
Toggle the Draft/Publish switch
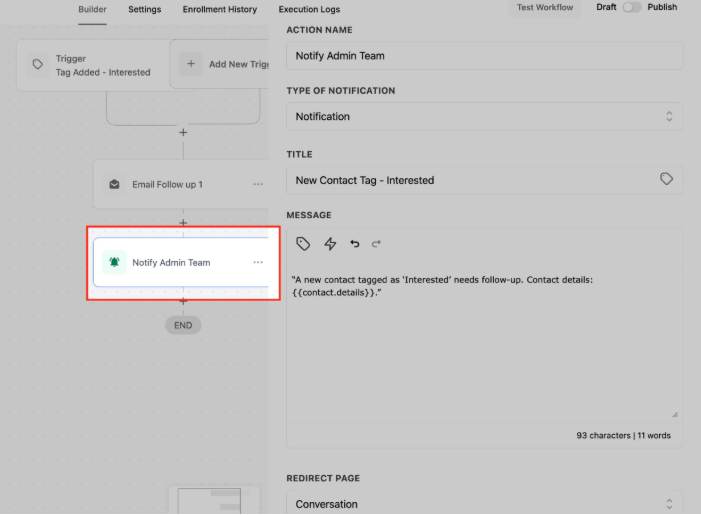(x=632, y=7)
